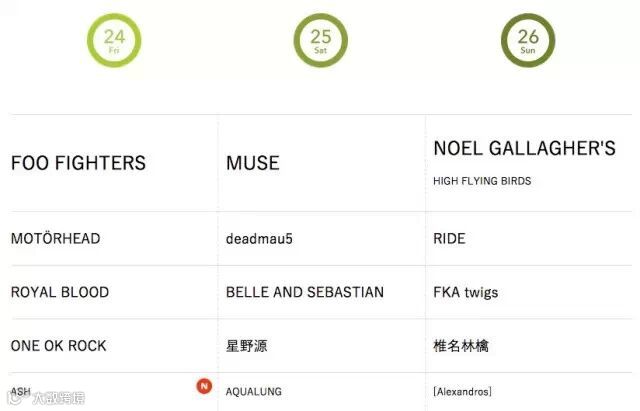The width and height of the screenshot is (640, 411).
Task: Open the 椎名林檎 artist entry
Action: point(461,346)
